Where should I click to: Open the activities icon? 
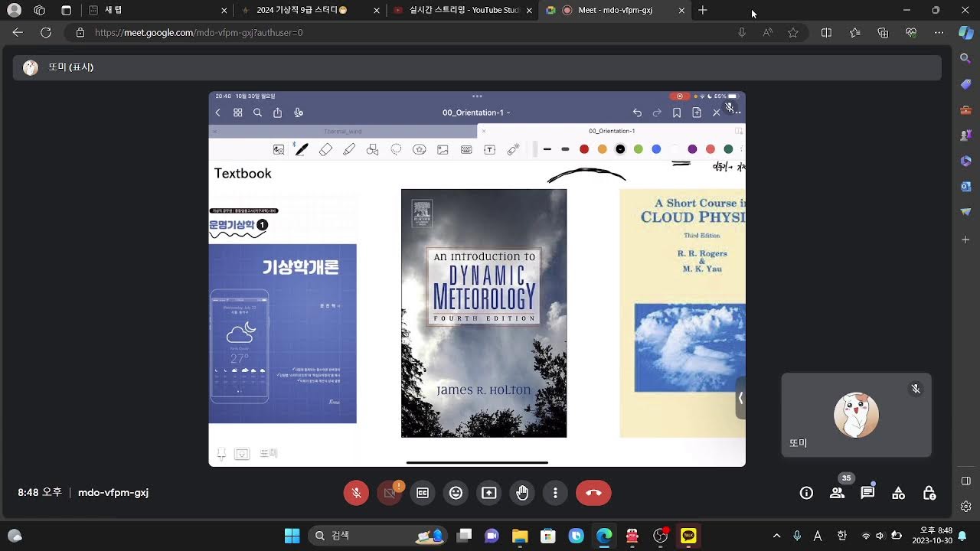point(899,493)
